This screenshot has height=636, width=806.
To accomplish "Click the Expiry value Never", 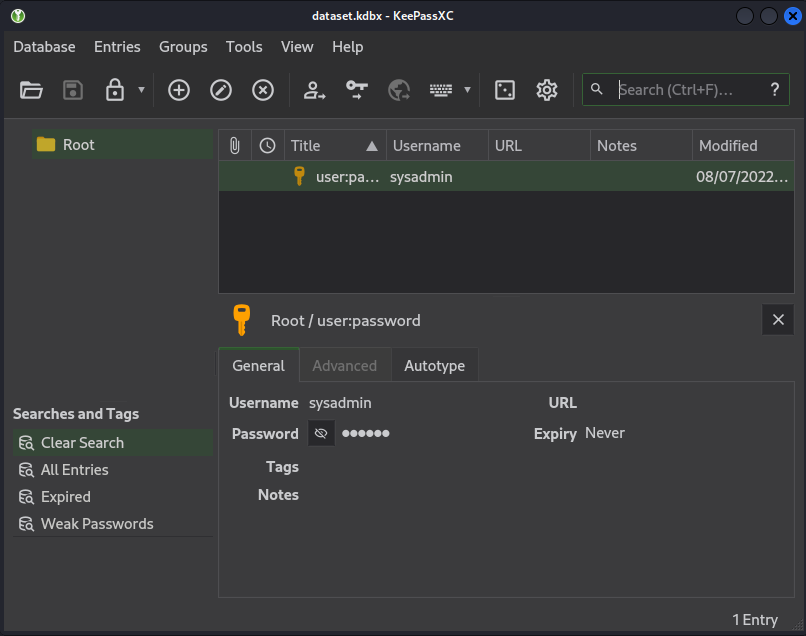I will [605, 433].
